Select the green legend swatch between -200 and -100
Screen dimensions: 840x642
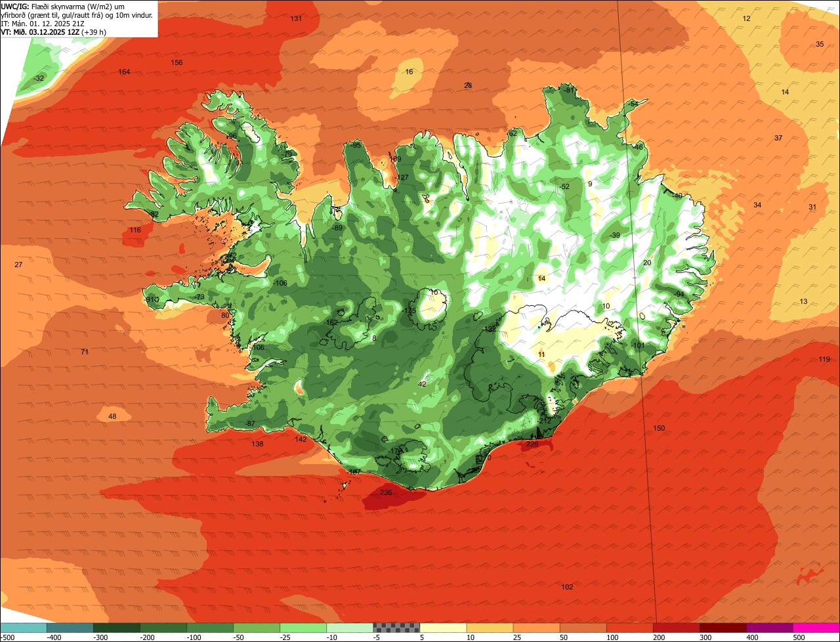click(x=163, y=627)
